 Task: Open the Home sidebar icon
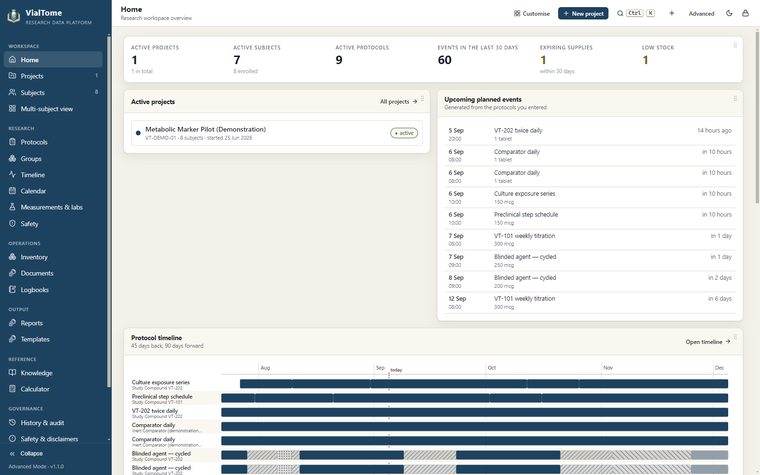pos(13,60)
